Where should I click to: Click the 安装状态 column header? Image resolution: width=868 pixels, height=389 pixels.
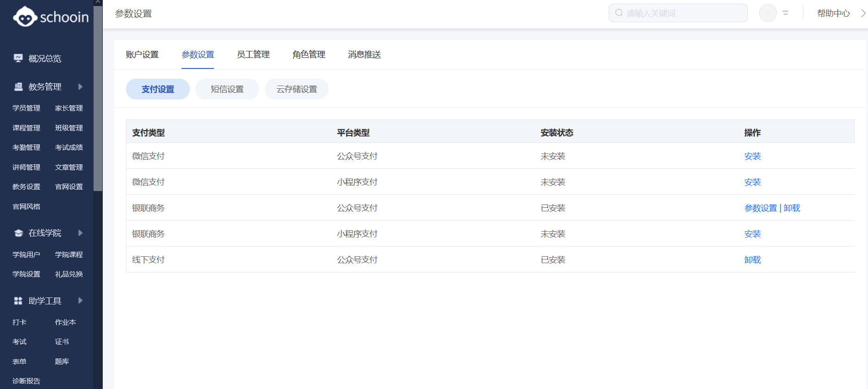pos(557,133)
